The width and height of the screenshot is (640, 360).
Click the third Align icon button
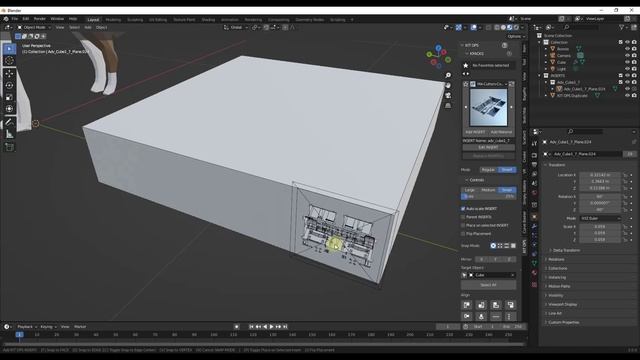pos(496,305)
